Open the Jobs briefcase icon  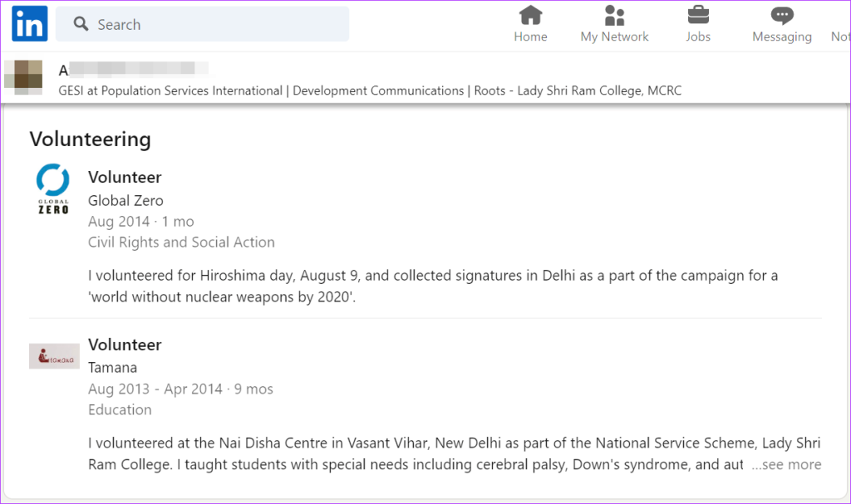click(x=698, y=15)
